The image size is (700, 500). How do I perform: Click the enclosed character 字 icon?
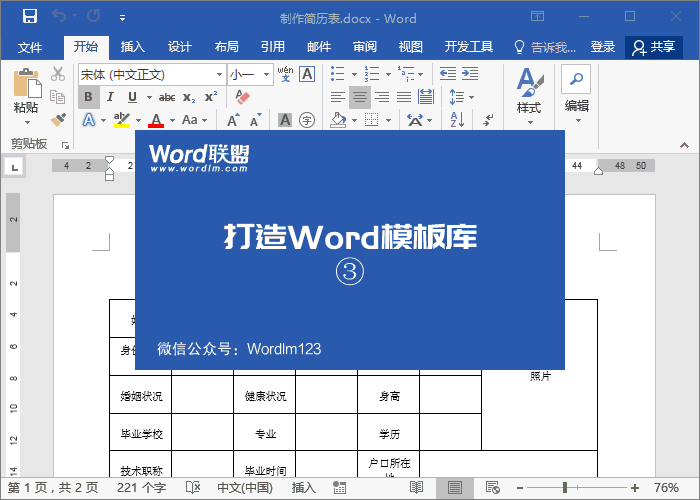(x=307, y=120)
